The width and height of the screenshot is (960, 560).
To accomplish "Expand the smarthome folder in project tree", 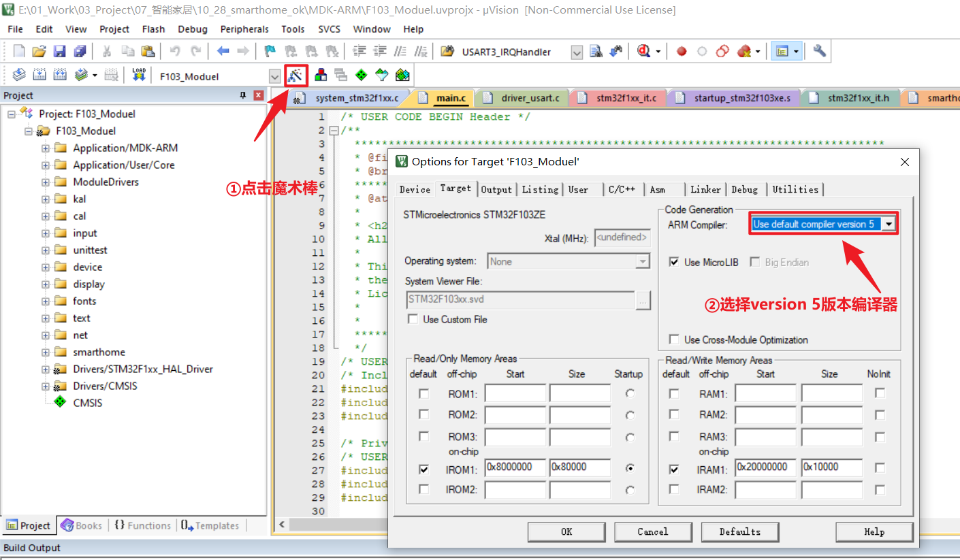I will point(45,352).
